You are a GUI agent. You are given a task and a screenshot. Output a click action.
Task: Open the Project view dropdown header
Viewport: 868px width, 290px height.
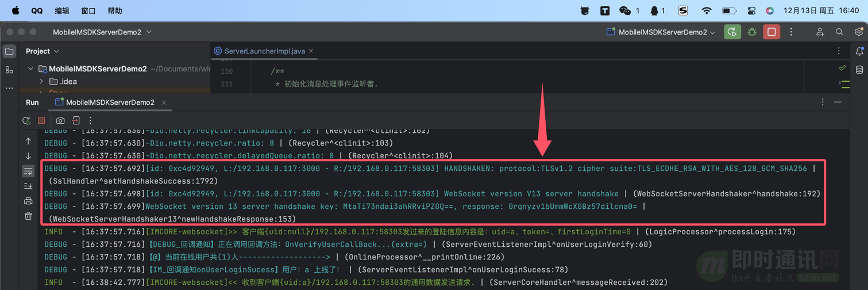pos(42,51)
